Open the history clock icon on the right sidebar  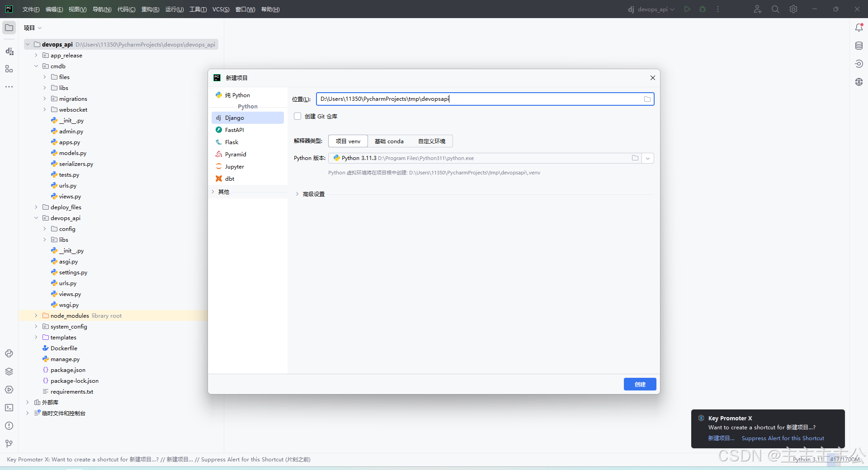(859, 64)
